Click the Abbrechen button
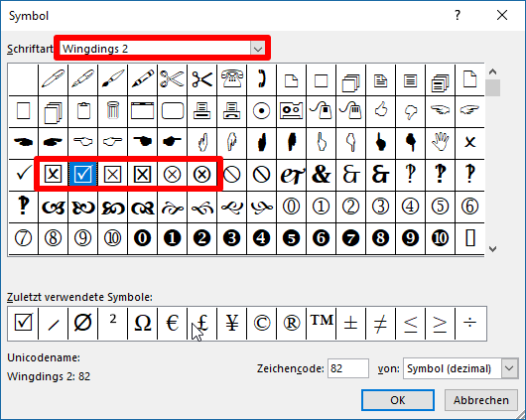The height and width of the screenshot is (420, 526). tap(481, 400)
